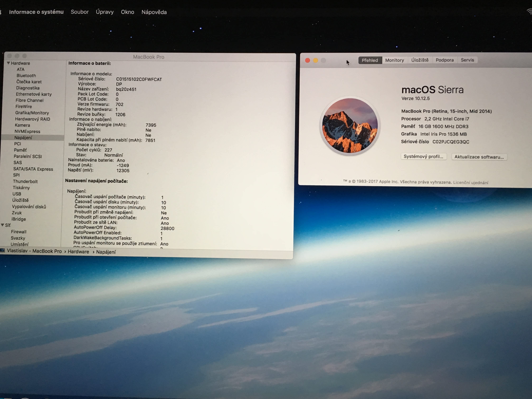Minimize the About This Mac window
The width and height of the screenshot is (532, 399).
click(x=315, y=60)
